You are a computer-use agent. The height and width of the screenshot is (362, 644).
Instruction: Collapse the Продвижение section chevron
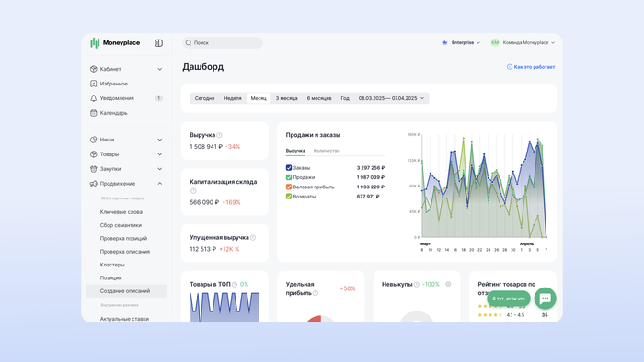click(160, 184)
